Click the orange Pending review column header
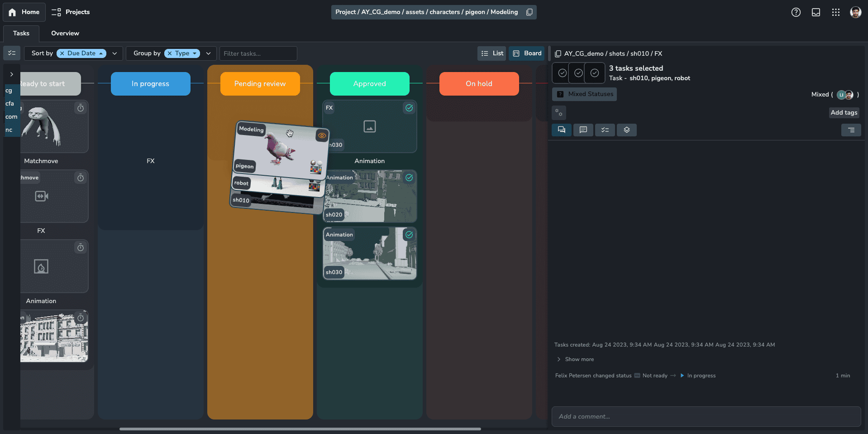 coord(260,84)
